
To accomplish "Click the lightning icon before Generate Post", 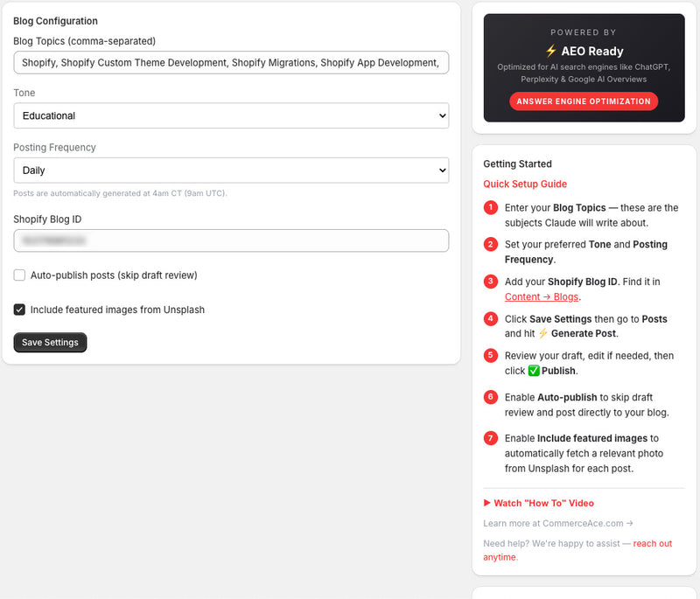I will pyautogui.click(x=542, y=333).
